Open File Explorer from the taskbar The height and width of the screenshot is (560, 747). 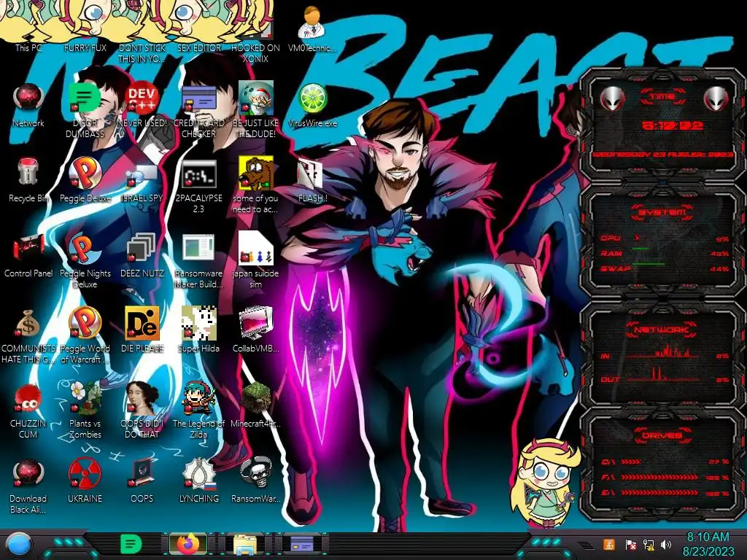245,545
